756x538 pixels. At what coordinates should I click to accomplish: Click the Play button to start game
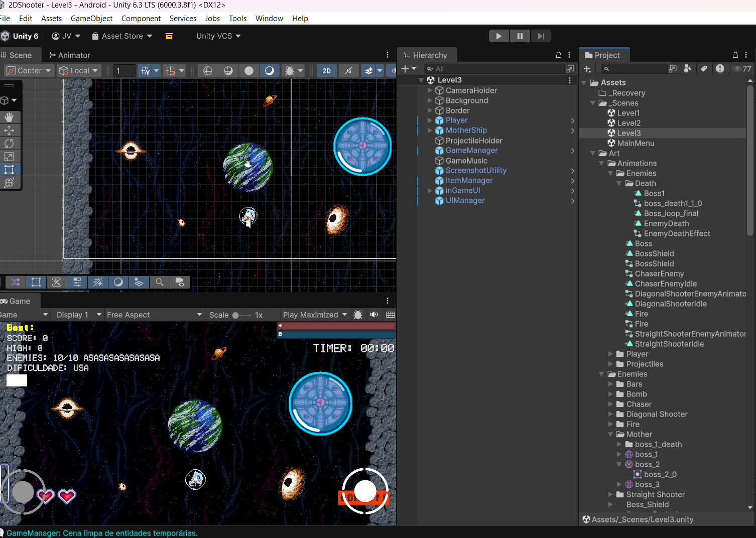click(x=498, y=36)
